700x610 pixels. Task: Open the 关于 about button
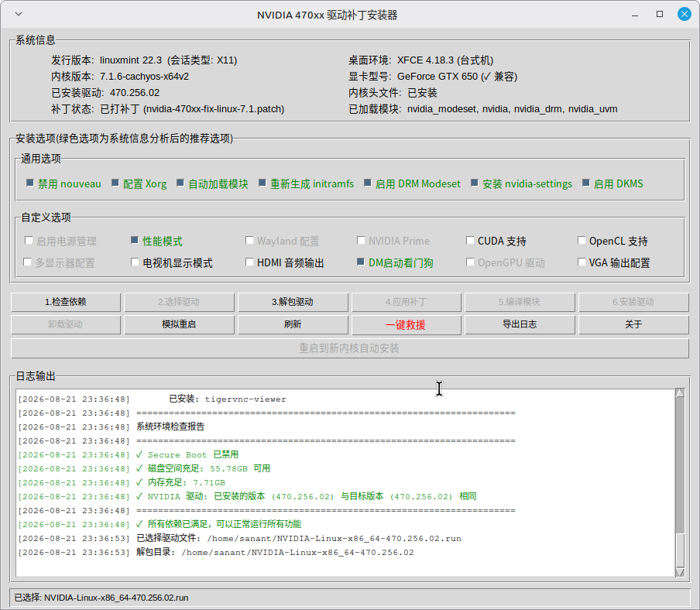(x=633, y=324)
